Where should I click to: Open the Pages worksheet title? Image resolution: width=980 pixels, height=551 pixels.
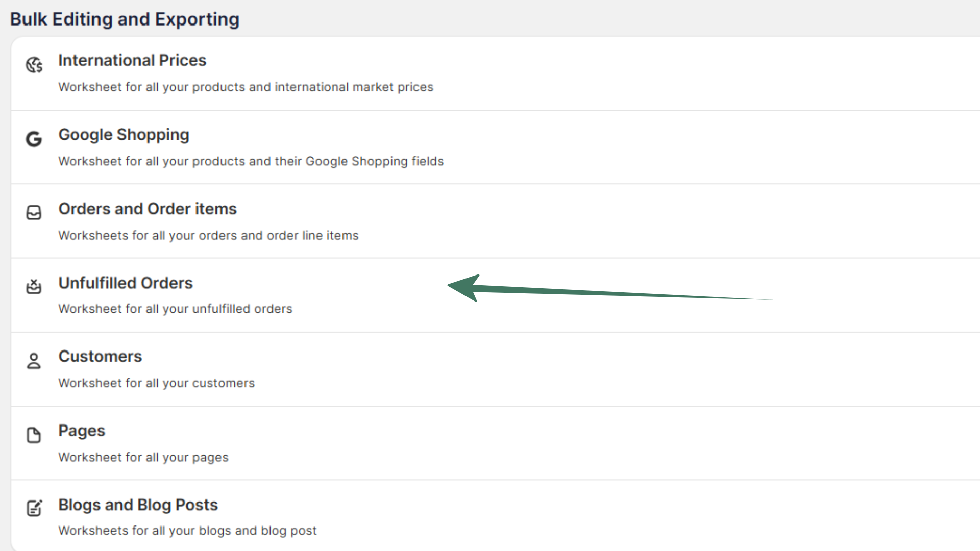pos(82,431)
